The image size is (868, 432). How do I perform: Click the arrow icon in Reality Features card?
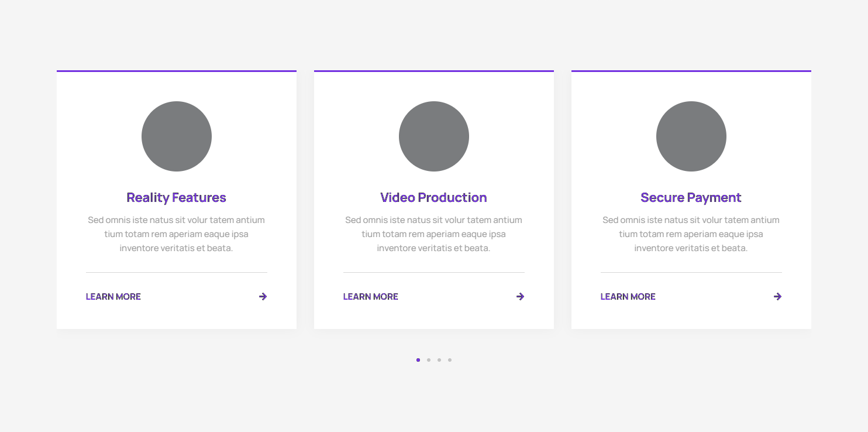pos(263,297)
